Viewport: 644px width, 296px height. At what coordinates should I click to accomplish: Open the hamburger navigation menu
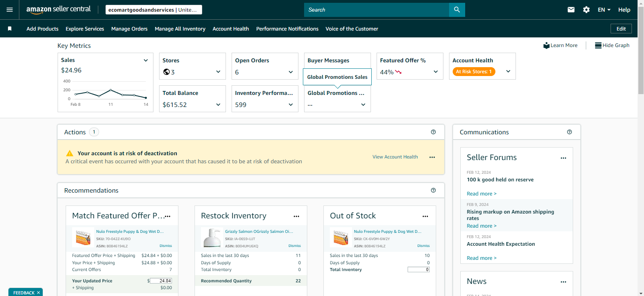coord(10,10)
